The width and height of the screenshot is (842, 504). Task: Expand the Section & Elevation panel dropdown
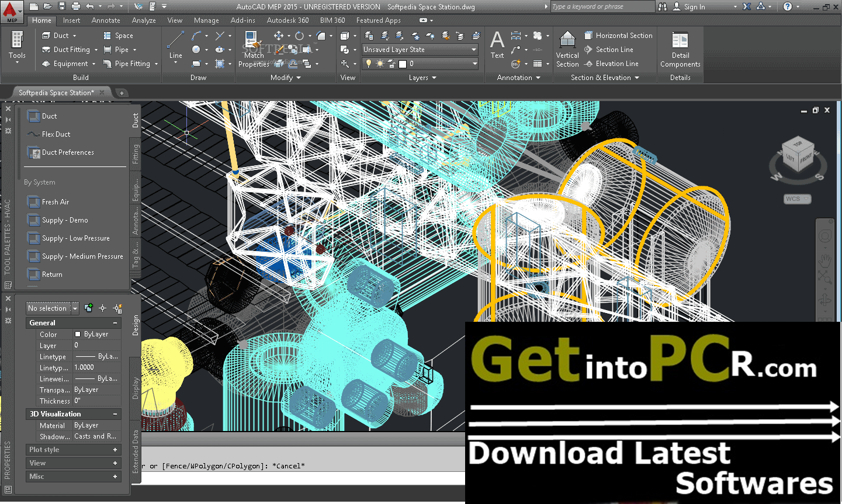(x=605, y=78)
